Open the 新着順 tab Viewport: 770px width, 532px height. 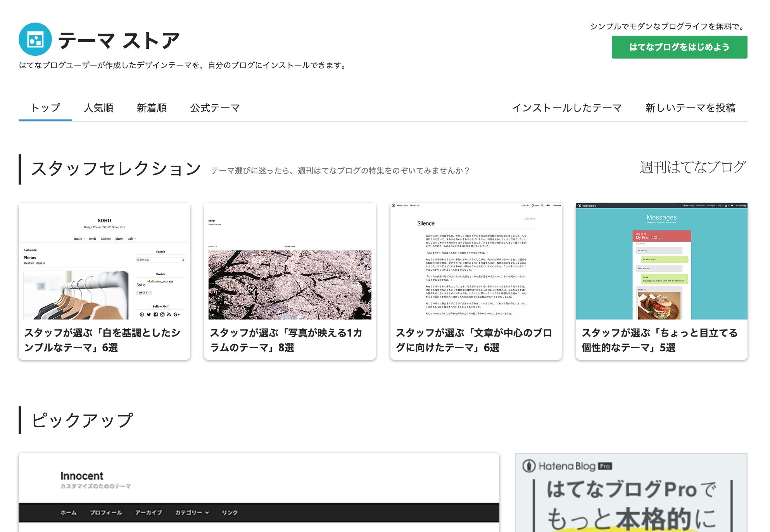(x=152, y=107)
